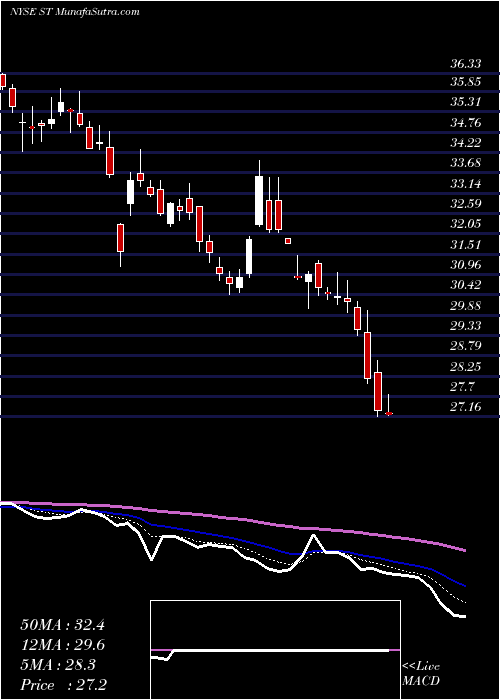The width and height of the screenshot is (500, 700).
Task: Click inside the MACD indicator box
Action: click(275, 650)
